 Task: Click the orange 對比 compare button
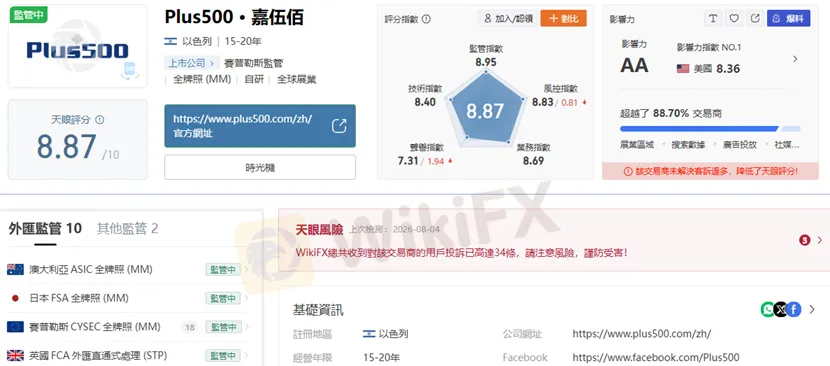pos(563,19)
